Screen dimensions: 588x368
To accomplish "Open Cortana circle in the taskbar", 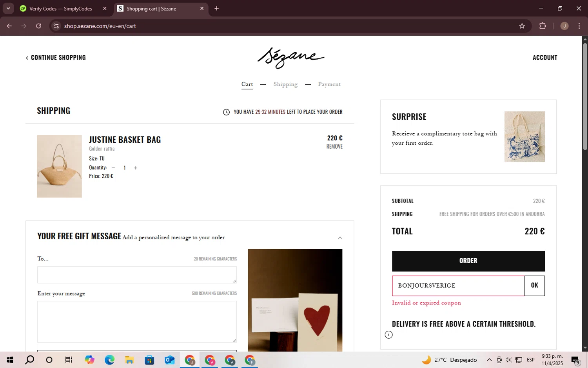I will (x=49, y=360).
